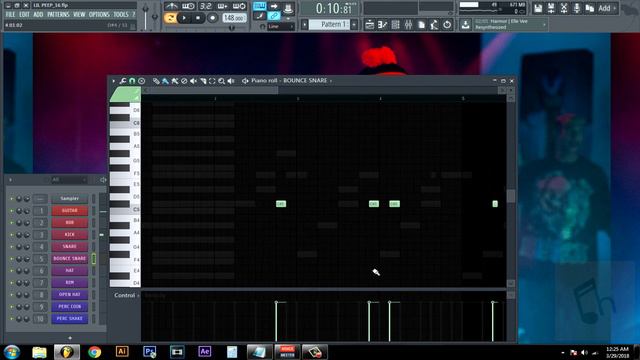Mute the SNARE channel
The width and height of the screenshot is (640, 360).
point(11,247)
